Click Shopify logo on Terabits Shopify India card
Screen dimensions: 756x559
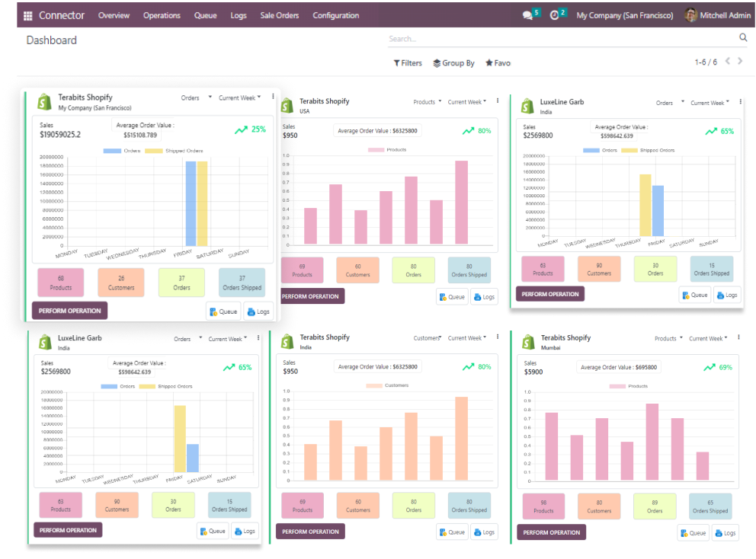click(x=287, y=342)
